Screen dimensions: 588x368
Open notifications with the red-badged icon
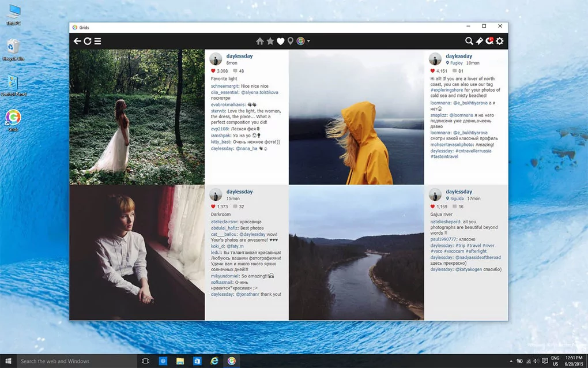click(x=489, y=41)
